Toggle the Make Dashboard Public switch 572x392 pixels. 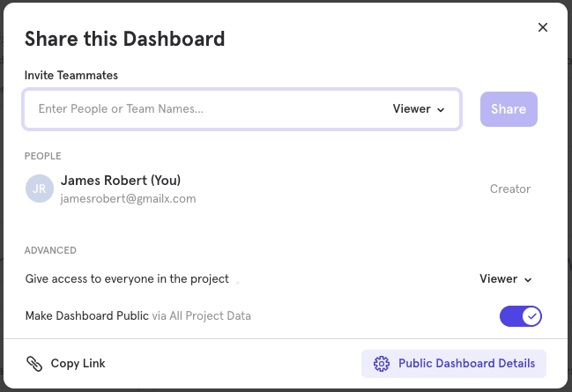[x=520, y=316]
